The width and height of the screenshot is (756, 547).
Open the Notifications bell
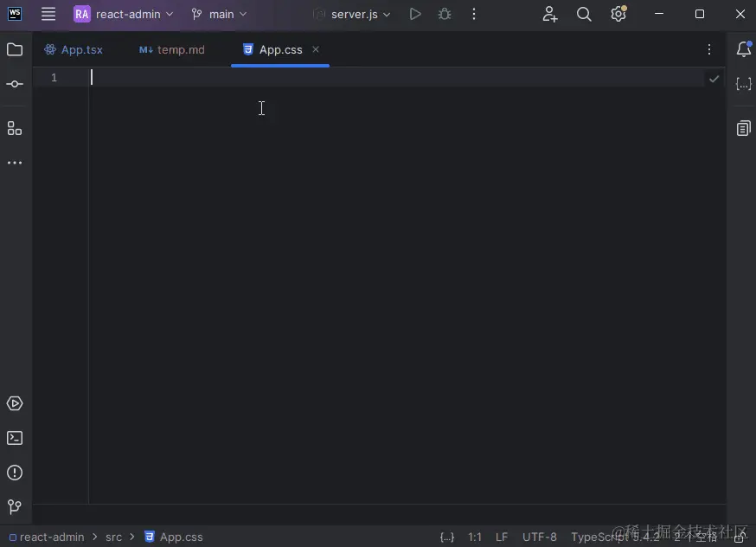[744, 48]
